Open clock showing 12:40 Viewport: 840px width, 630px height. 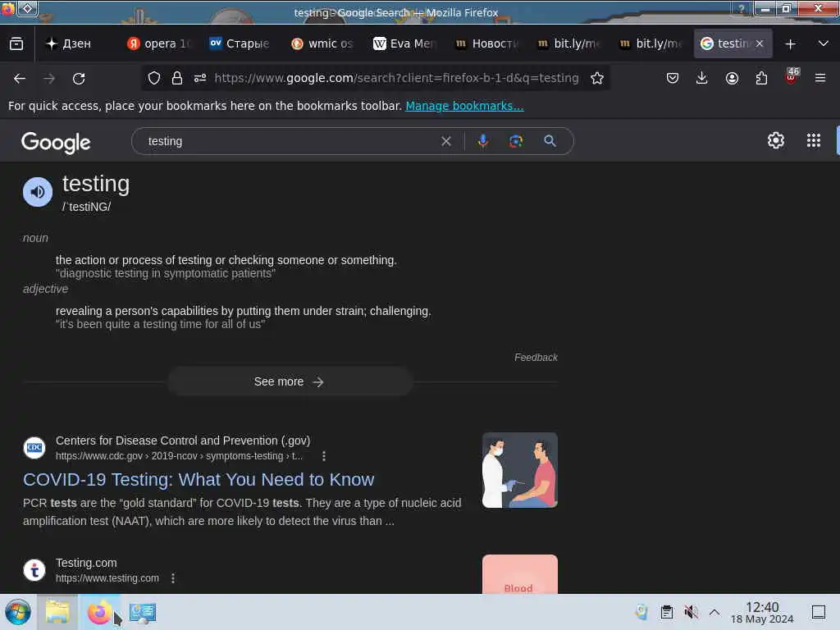(x=762, y=612)
